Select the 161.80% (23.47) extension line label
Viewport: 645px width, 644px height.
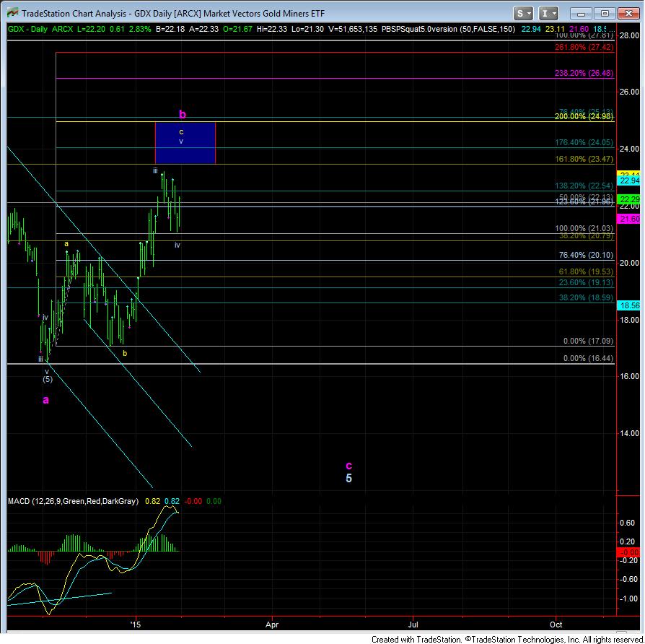(x=584, y=159)
